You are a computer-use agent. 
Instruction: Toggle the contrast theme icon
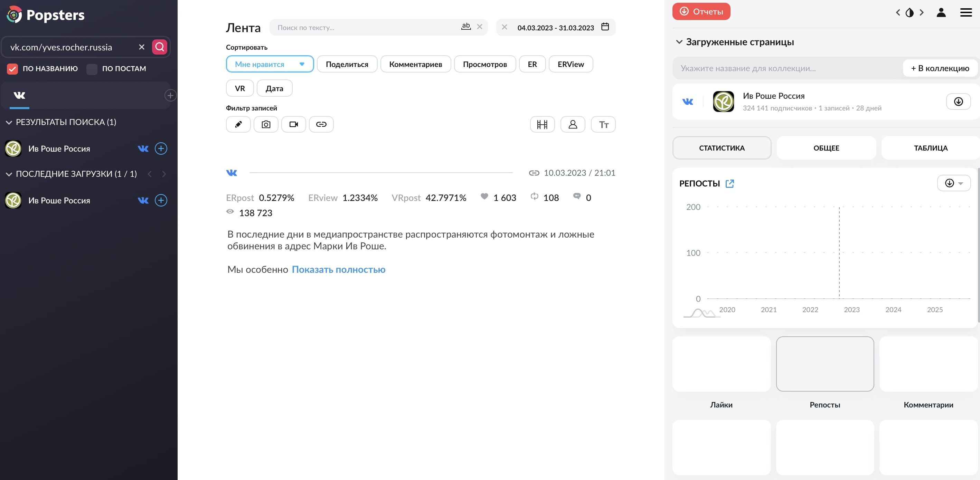click(910, 12)
